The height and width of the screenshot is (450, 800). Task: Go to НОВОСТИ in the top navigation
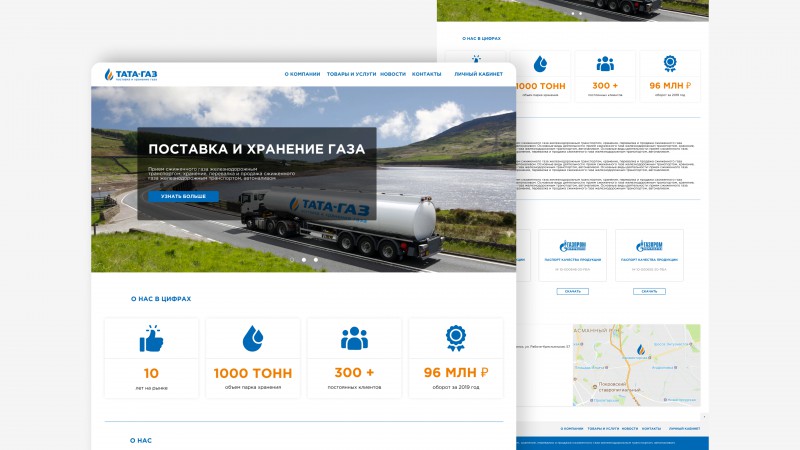[393, 74]
